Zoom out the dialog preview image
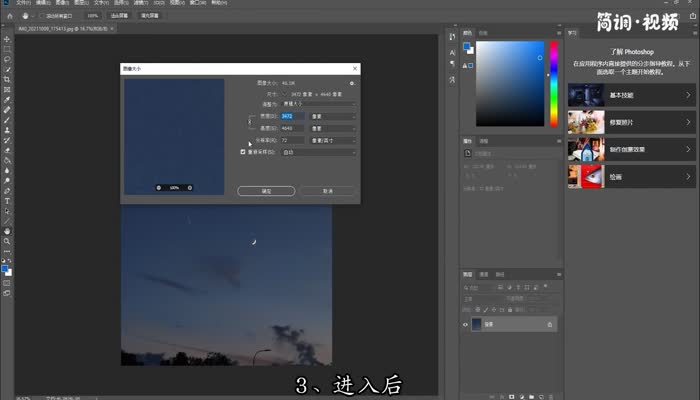Screen dimensions: 700x400 click(158, 187)
